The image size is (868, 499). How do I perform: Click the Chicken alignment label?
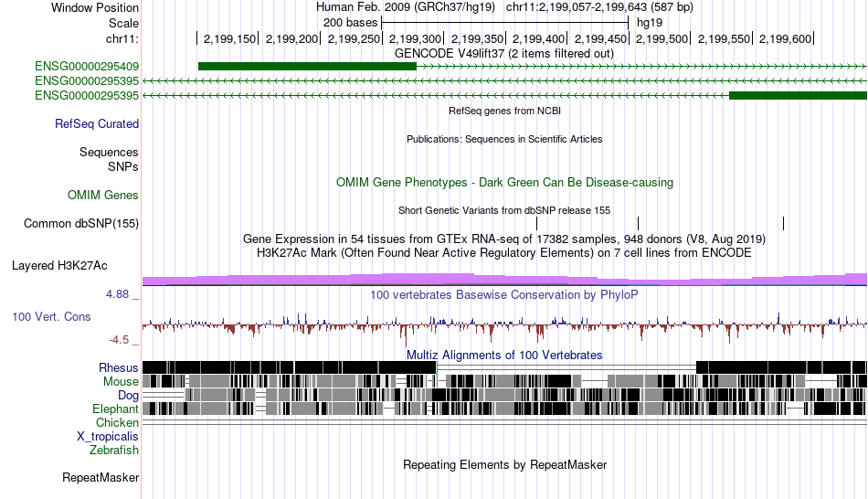pyautogui.click(x=117, y=422)
